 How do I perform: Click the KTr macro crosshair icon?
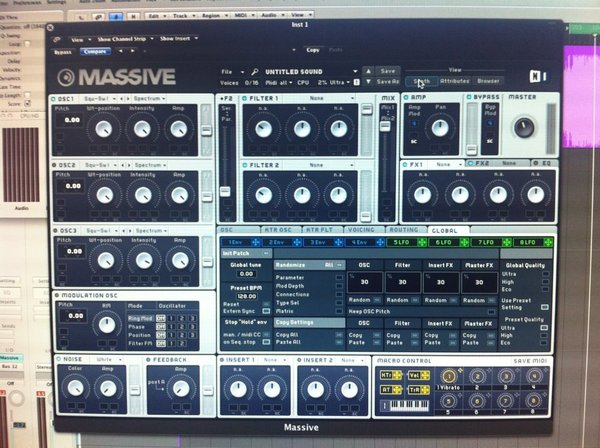(x=397, y=376)
